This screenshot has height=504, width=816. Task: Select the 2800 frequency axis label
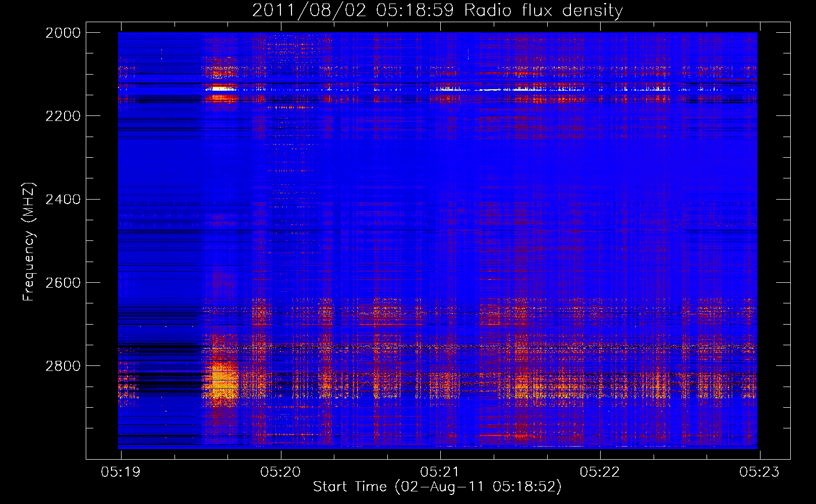pos(63,366)
